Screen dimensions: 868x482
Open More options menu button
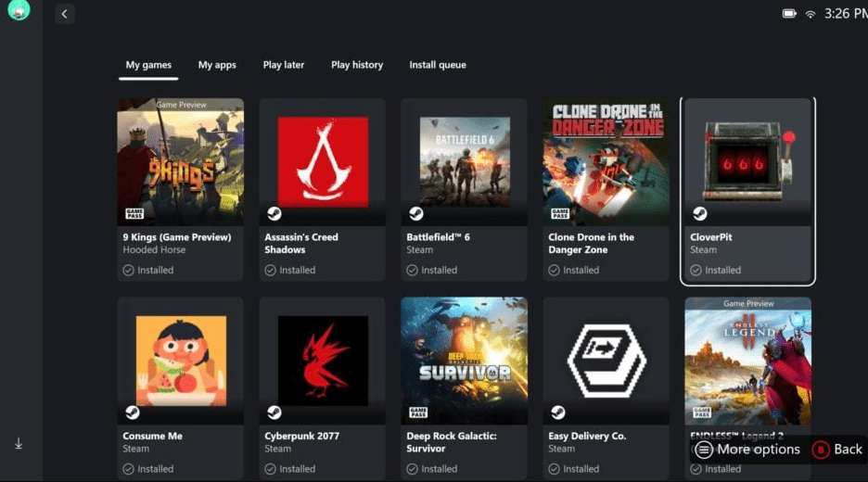tap(747, 450)
